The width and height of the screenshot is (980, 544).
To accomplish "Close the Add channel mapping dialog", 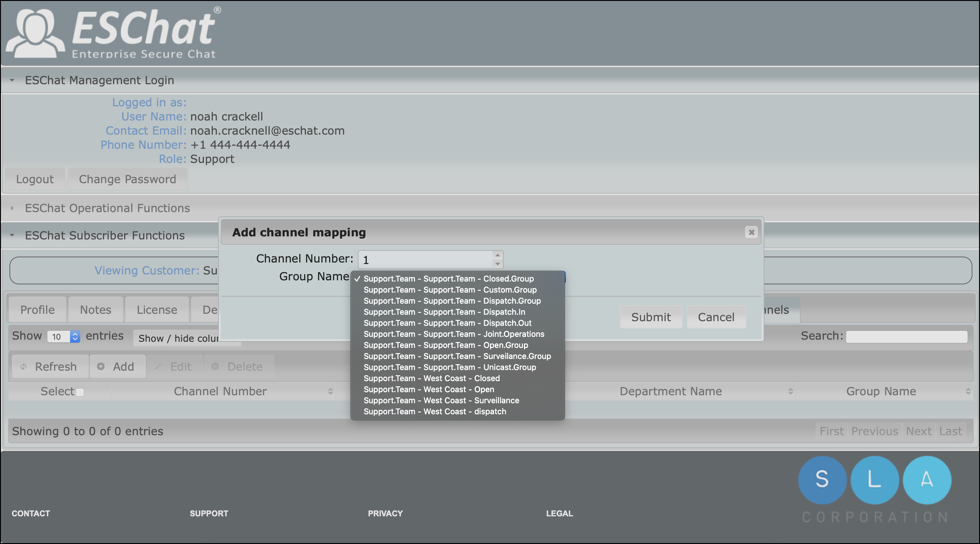I will [751, 233].
